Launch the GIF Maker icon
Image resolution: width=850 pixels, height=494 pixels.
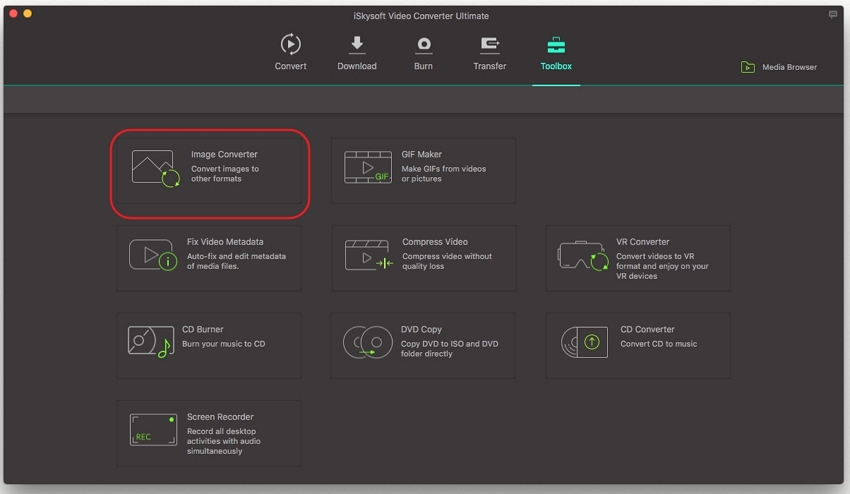(368, 167)
